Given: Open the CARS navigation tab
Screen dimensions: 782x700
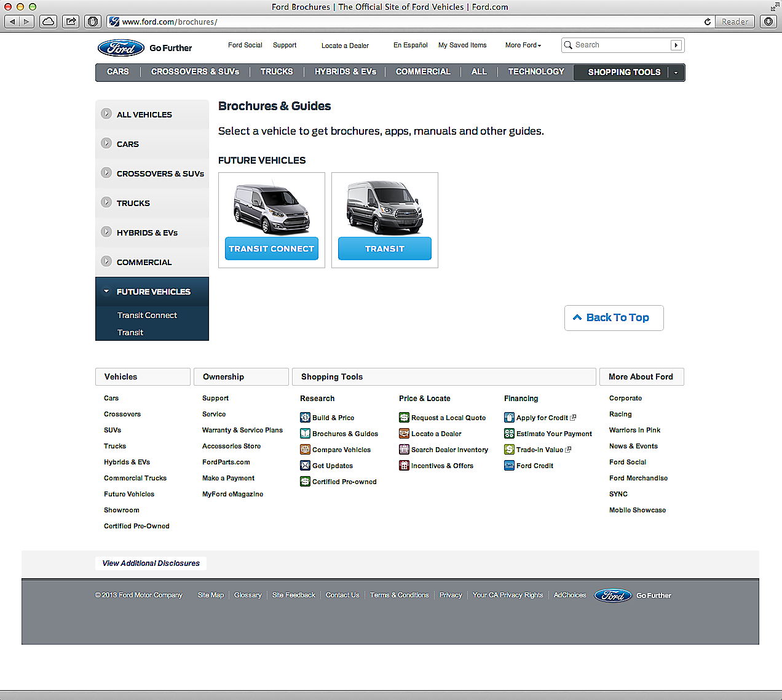Looking at the screenshot, I should point(118,72).
